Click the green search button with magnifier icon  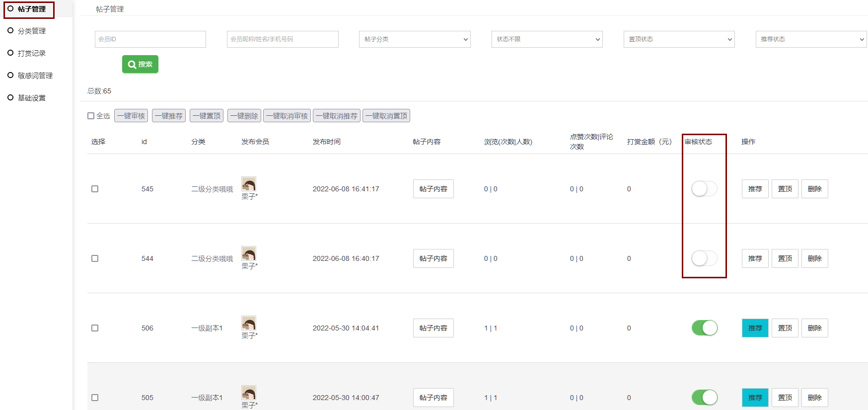tap(140, 64)
